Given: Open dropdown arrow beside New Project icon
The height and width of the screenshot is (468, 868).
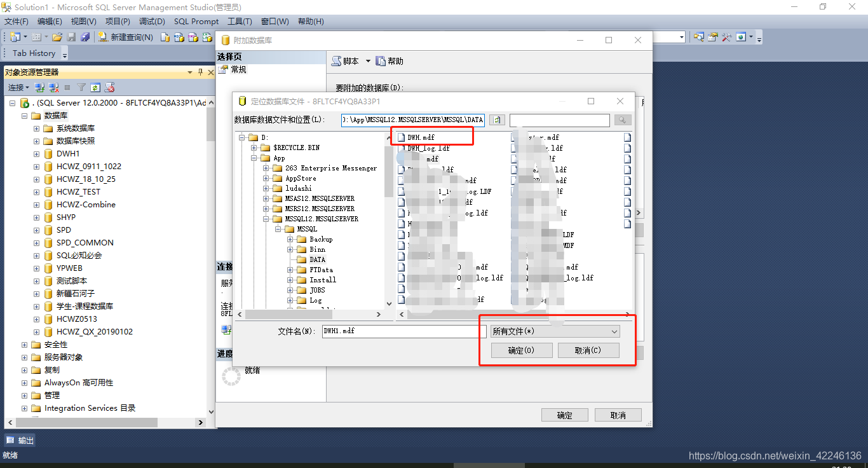Looking at the screenshot, I should click(x=25, y=38).
